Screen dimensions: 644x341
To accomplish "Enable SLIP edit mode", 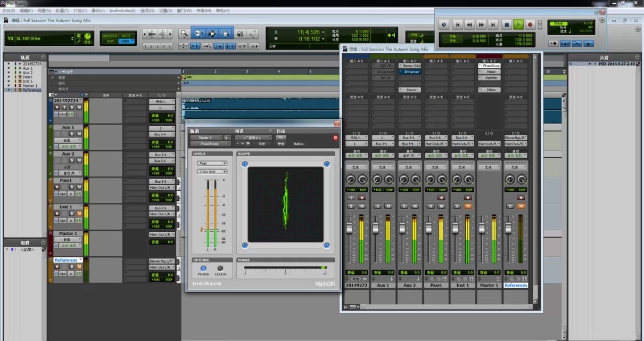I will coord(110,41).
